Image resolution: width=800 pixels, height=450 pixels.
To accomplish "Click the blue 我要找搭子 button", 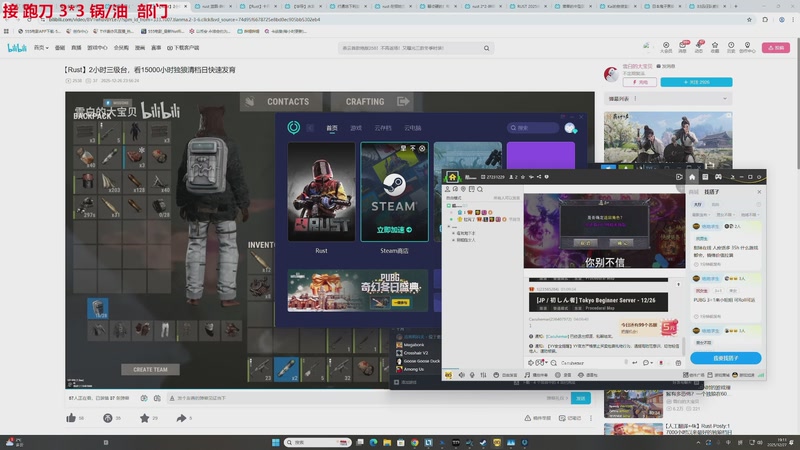I will [x=726, y=358].
